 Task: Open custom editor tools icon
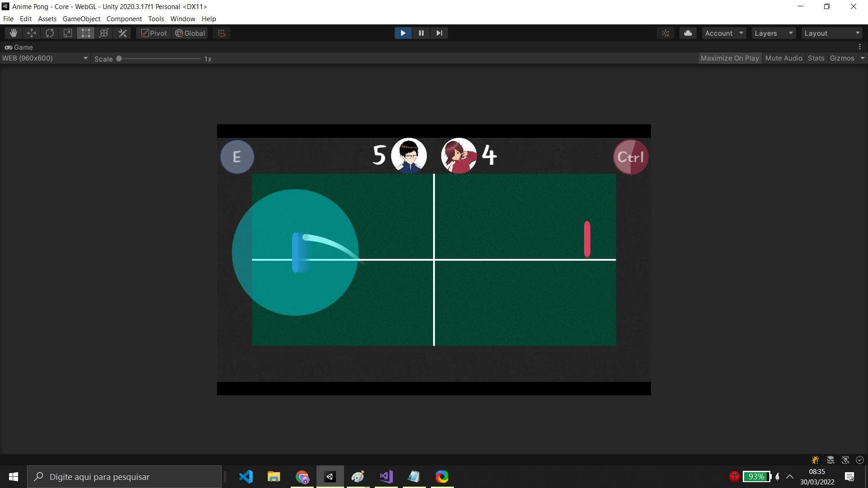[x=123, y=33]
